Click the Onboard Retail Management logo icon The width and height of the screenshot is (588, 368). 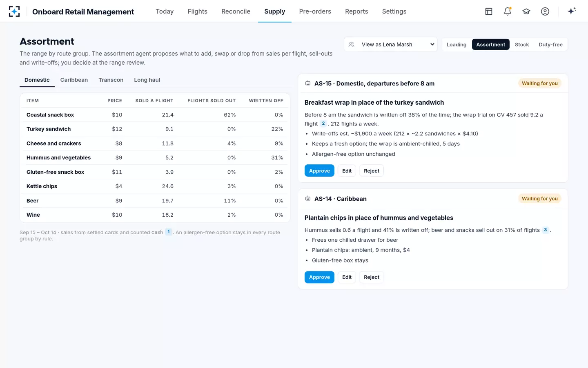pos(14,11)
